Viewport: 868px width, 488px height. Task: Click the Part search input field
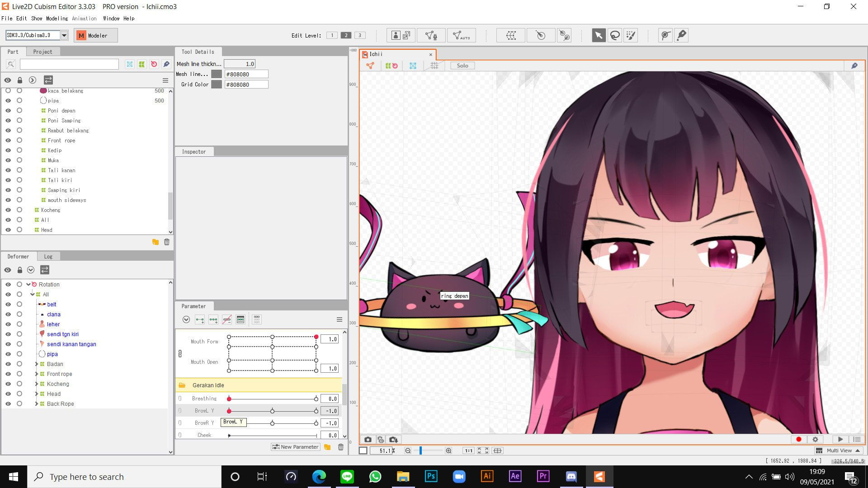(69, 64)
